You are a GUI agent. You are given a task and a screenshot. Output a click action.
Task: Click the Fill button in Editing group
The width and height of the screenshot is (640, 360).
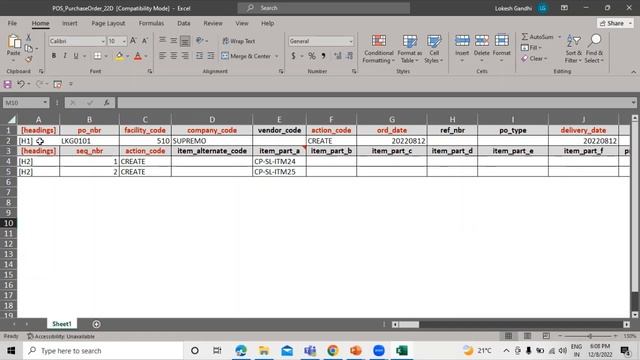point(531,48)
